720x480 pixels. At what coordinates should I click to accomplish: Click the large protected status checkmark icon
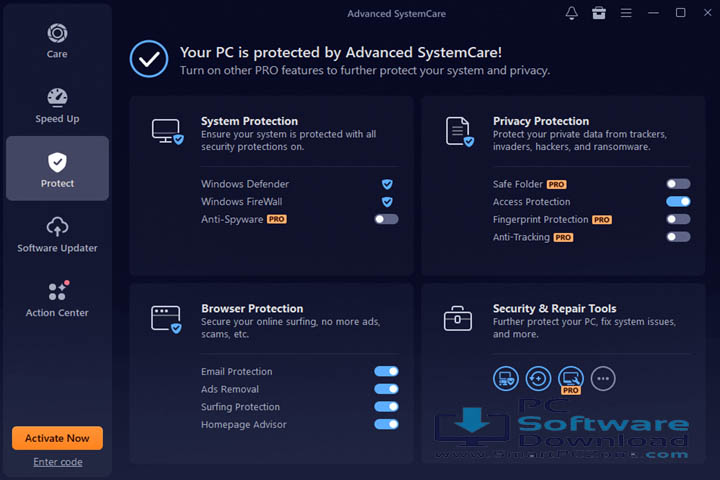pyautogui.click(x=149, y=59)
